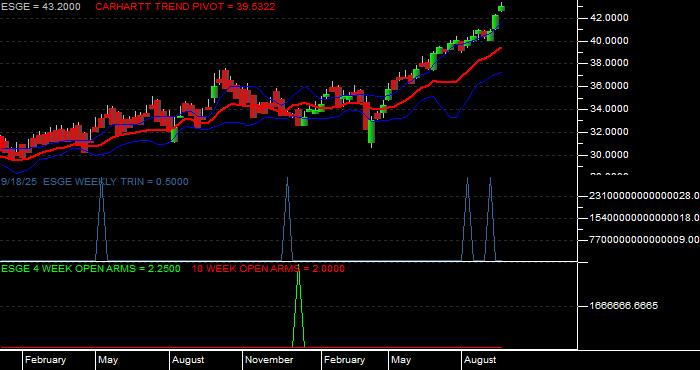Click the ESGE = 43.2000 price label
The image size is (700, 370).
tap(41, 7)
